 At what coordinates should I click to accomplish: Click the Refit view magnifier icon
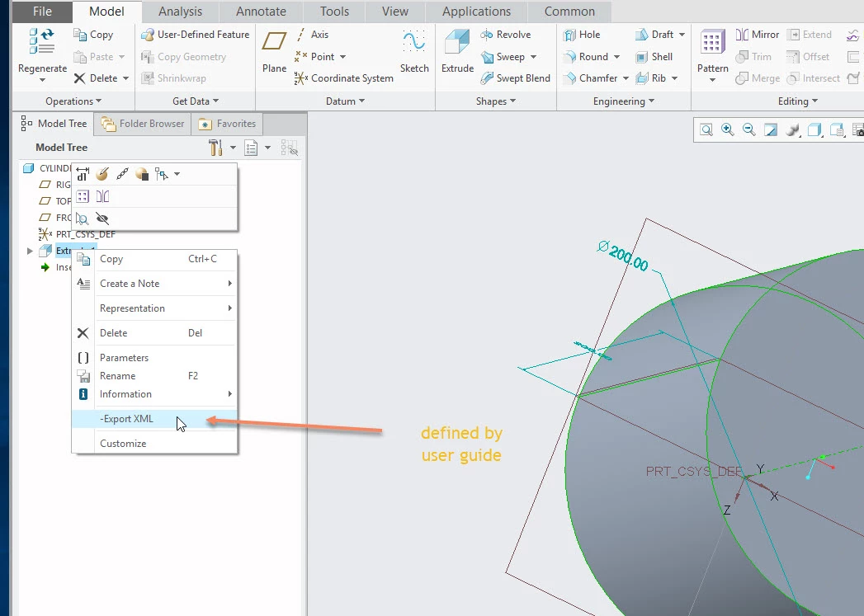coord(706,130)
